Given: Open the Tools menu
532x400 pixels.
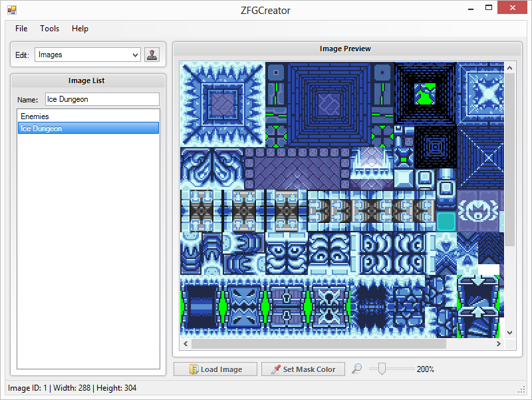Looking at the screenshot, I should pyautogui.click(x=49, y=29).
